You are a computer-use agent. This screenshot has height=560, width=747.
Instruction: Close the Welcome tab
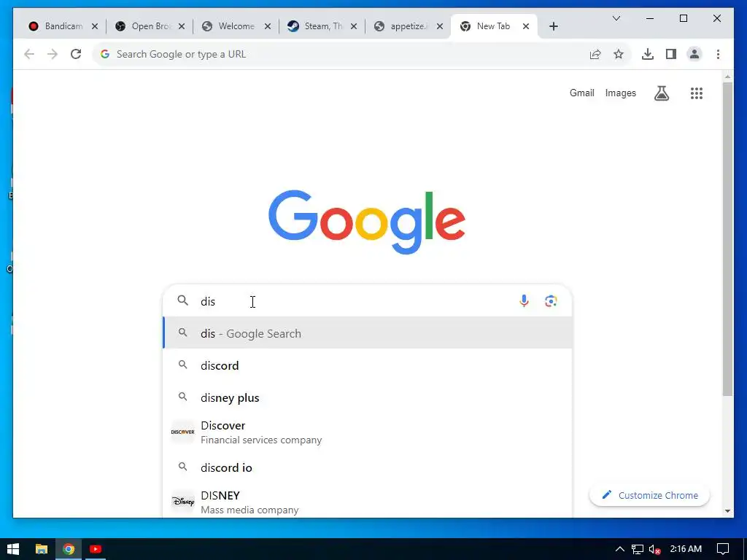coord(268,27)
